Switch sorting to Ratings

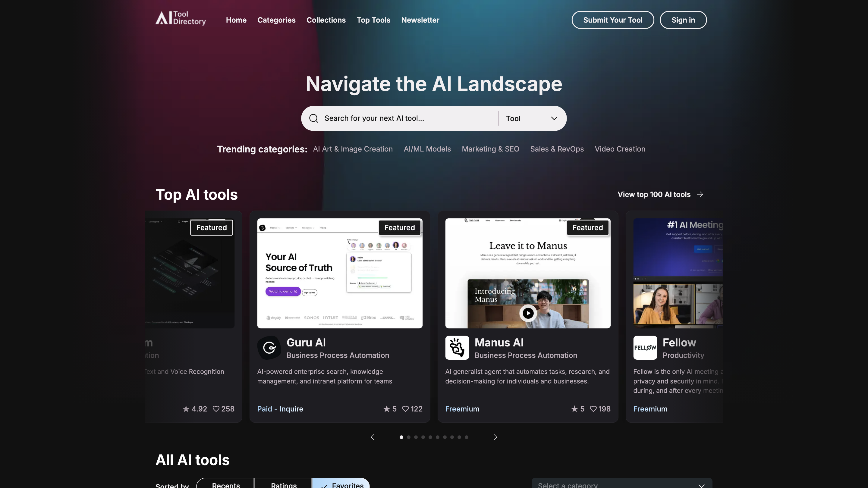click(283, 485)
